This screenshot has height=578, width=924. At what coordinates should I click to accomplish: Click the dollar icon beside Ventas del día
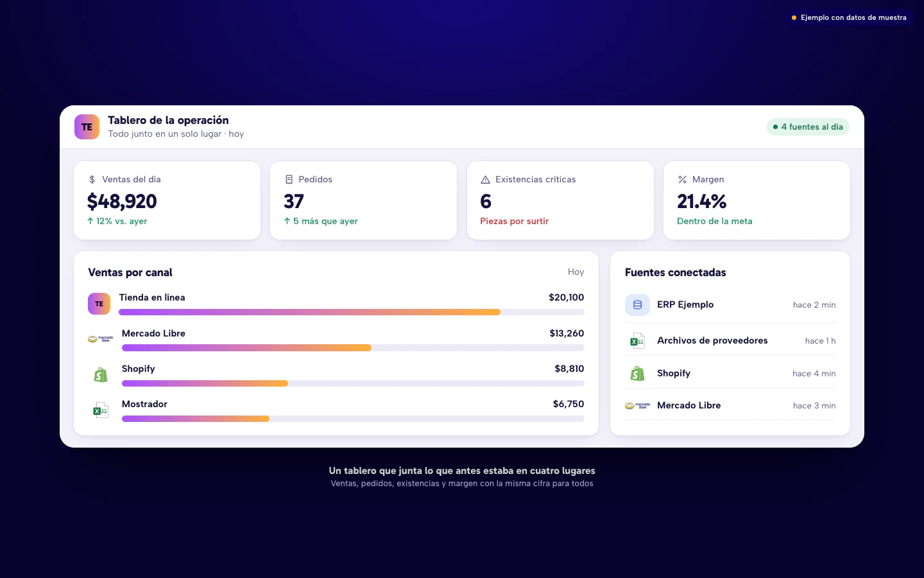[92, 180]
